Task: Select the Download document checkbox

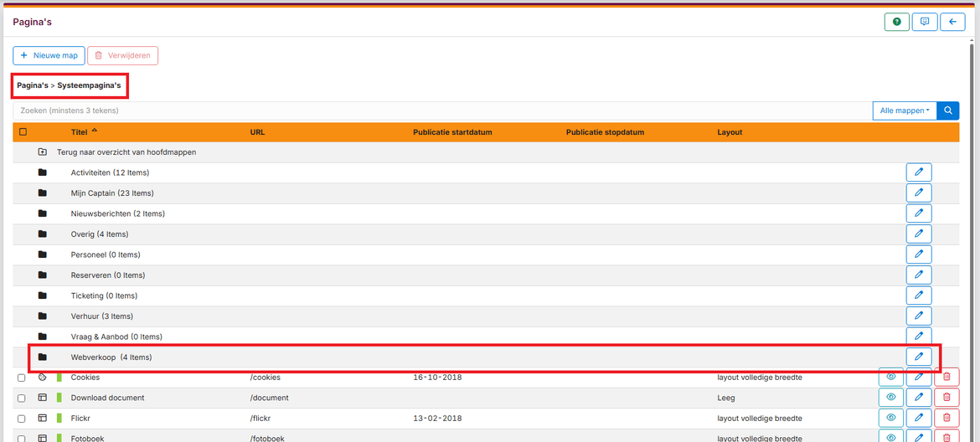Action: coord(22,398)
